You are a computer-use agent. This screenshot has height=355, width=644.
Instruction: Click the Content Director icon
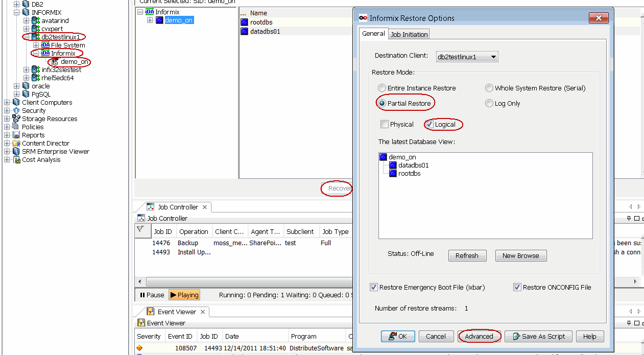(16, 143)
